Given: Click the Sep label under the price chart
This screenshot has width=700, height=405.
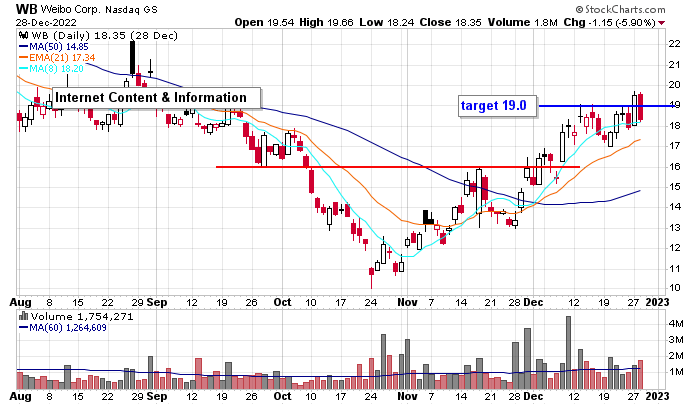Looking at the screenshot, I should pyautogui.click(x=157, y=302).
